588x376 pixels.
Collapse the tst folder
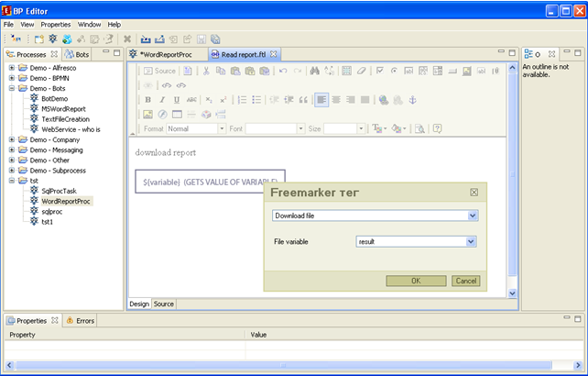12,181
